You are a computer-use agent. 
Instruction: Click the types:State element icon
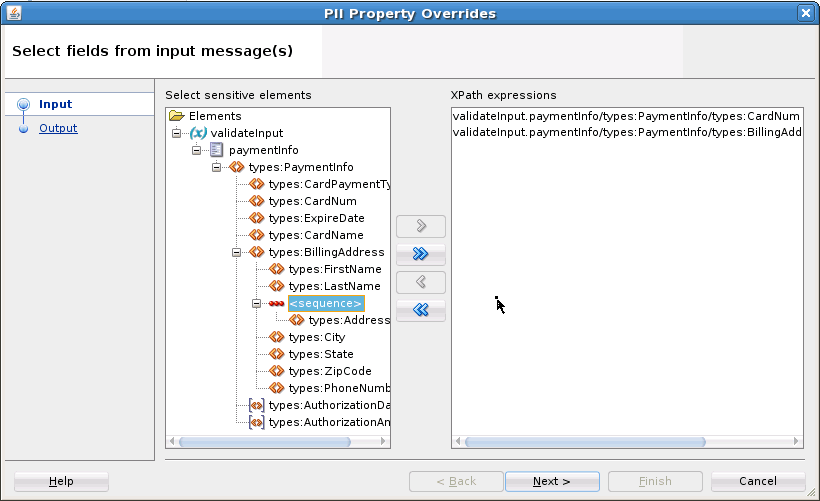(x=276, y=354)
